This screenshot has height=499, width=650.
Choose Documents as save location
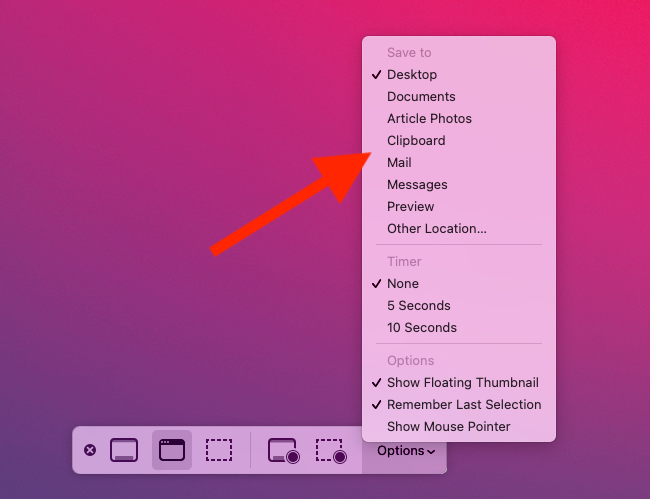click(x=459, y=97)
